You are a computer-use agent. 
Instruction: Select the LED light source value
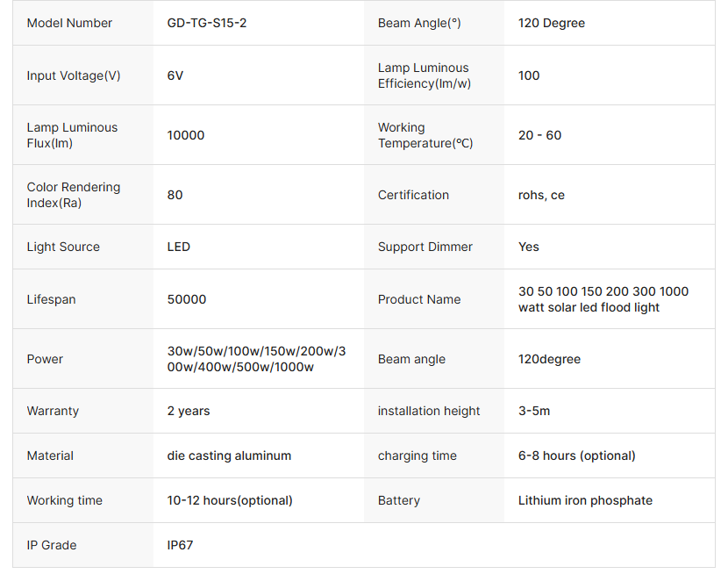tap(179, 247)
